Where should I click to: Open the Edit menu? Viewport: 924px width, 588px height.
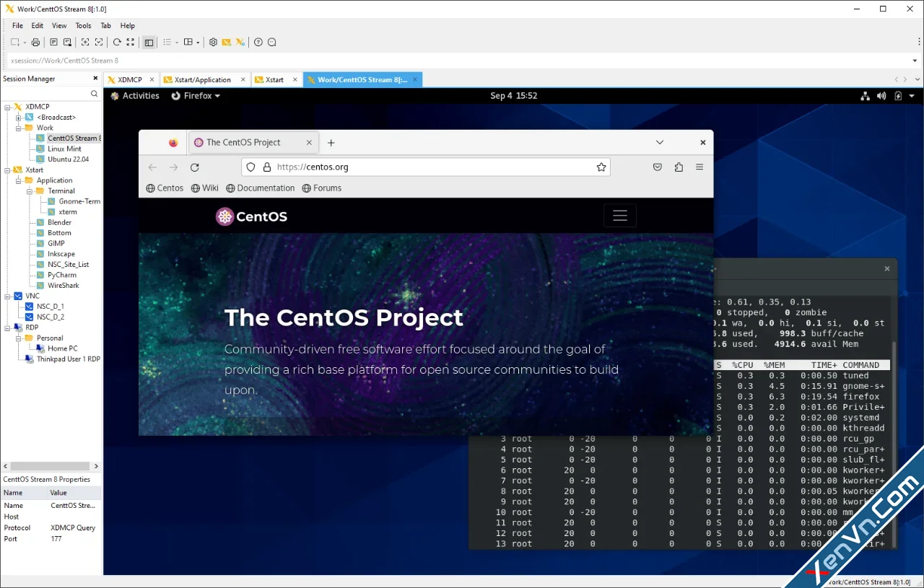(38, 25)
